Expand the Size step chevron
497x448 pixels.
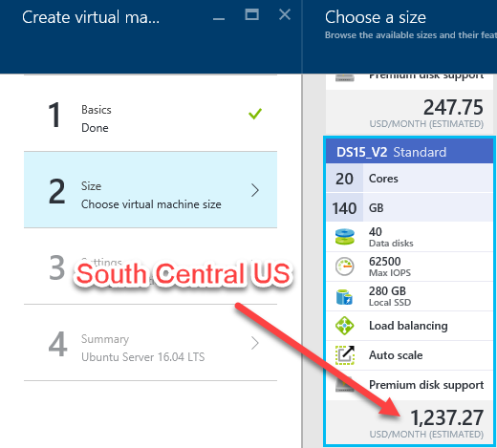click(x=255, y=190)
